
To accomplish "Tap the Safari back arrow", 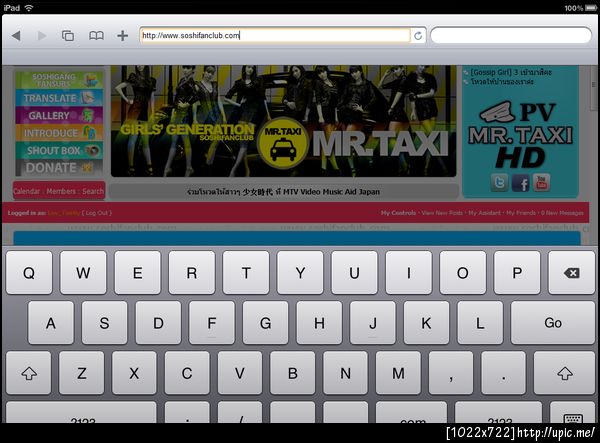I will point(16,36).
